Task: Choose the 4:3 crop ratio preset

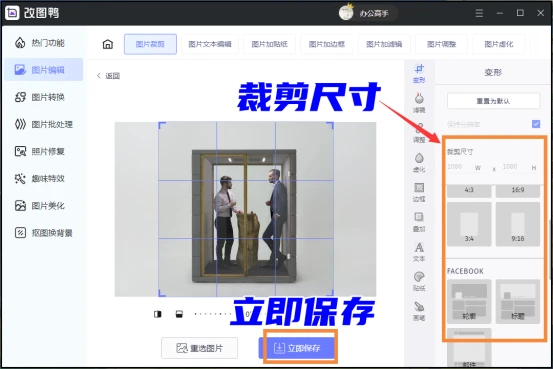Action: (469, 190)
